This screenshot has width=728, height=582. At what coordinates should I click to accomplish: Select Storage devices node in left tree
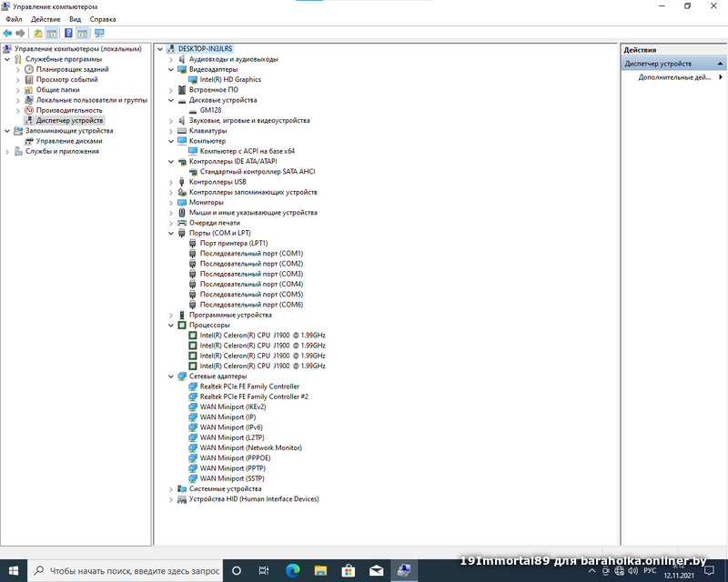pyautogui.click(x=69, y=131)
